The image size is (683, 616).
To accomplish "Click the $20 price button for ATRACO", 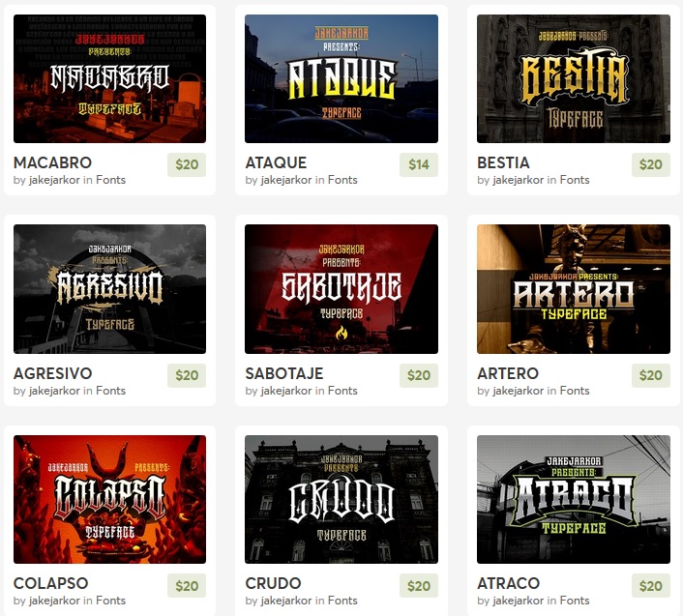I will click(651, 586).
